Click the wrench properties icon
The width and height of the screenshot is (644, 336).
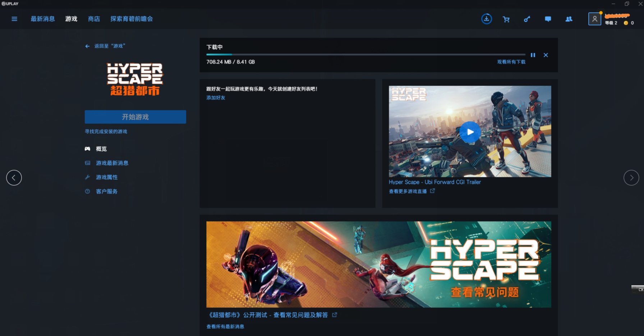87,177
